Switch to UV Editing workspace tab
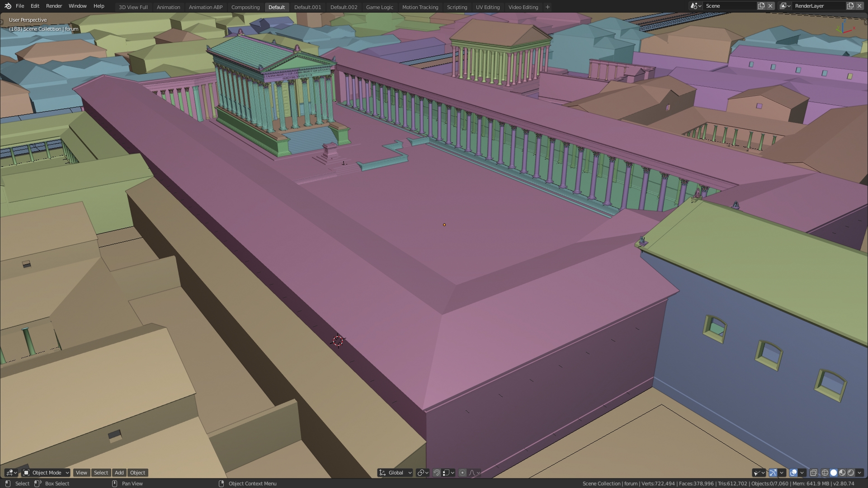This screenshot has height=488, width=868. pos(487,7)
